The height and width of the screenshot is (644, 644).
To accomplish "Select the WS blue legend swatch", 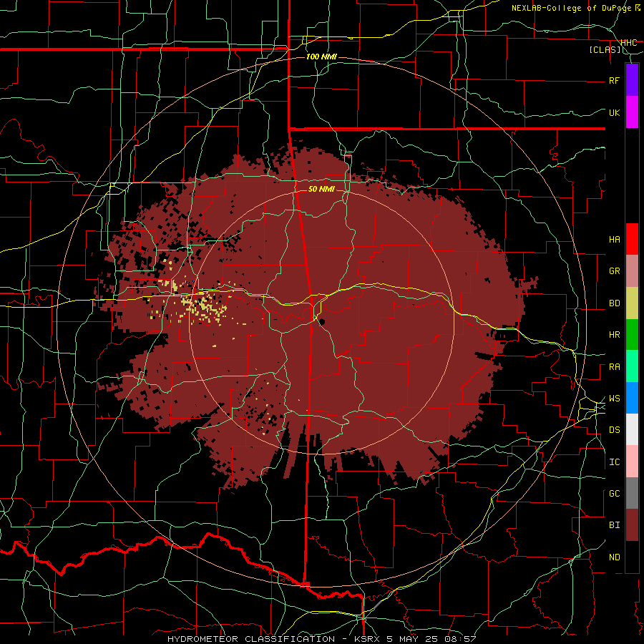I will [x=632, y=398].
